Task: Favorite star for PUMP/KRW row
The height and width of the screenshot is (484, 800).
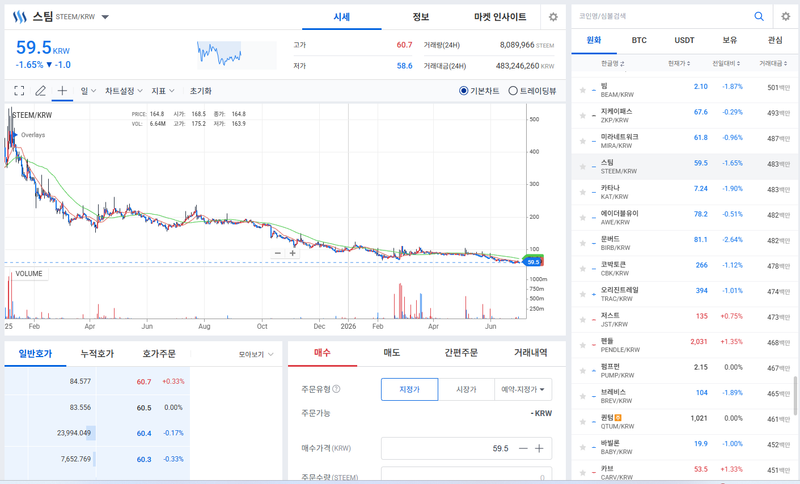Action: coord(583,371)
